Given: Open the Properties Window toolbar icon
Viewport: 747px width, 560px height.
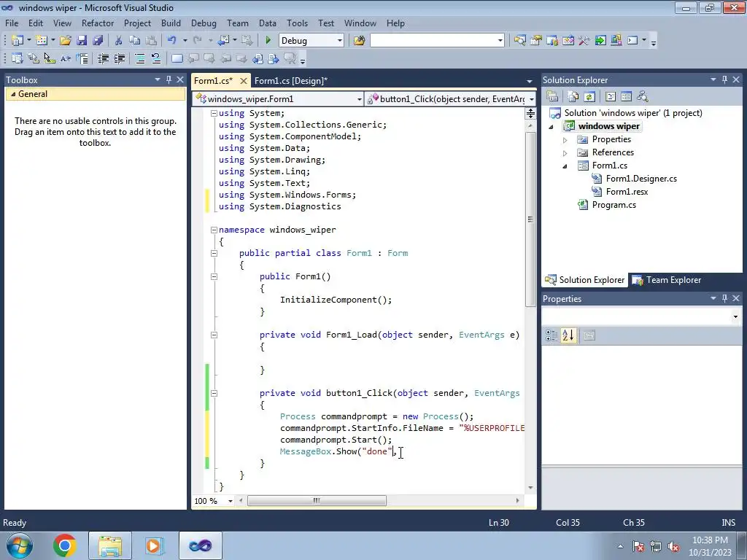Looking at the screenshot, I should click(x=536, y=41).
